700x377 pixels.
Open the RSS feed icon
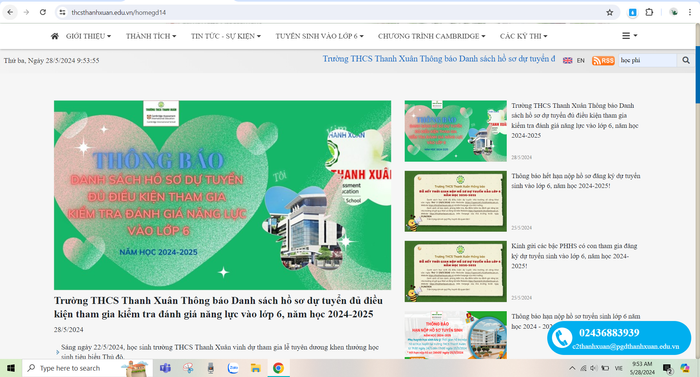(x=603, y=60)
